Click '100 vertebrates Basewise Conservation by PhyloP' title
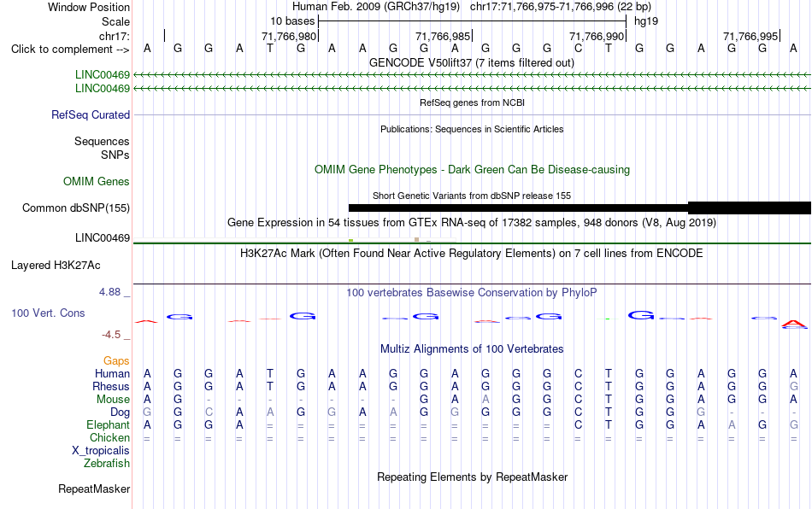 coord(472,293)
